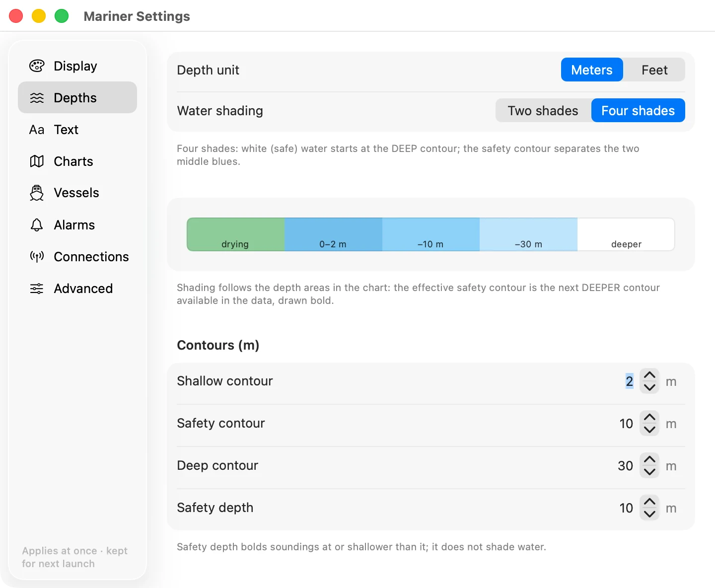Open the Advanced settings section
The height and width of the screenshot is (588, 715).
[77, 289]
